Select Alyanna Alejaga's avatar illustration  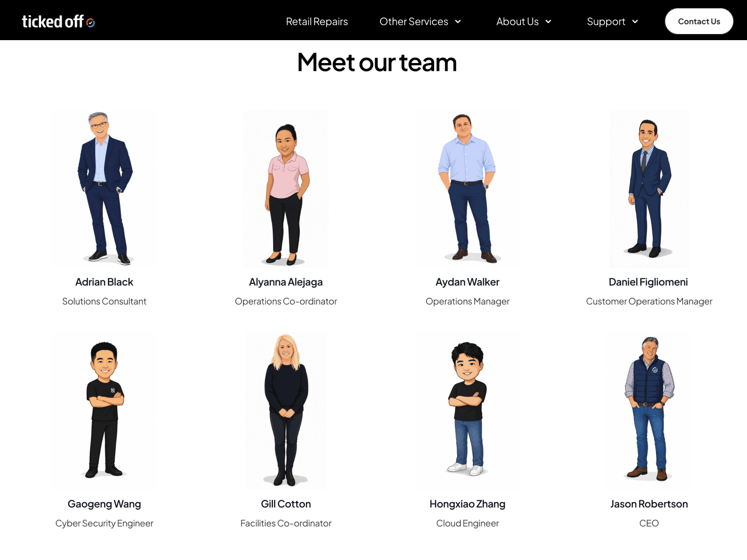(x=286, y=189)
